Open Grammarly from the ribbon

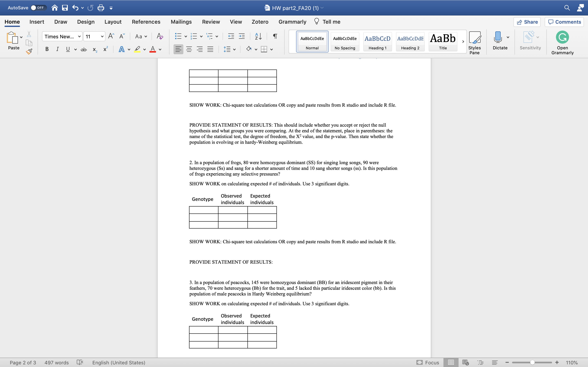(562, 43)
